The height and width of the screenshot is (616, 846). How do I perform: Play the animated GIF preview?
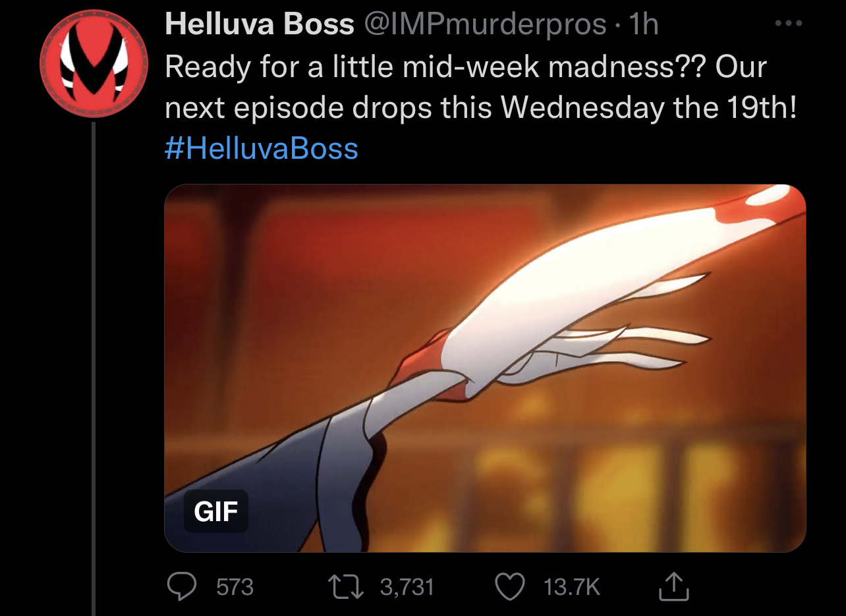click(485, 368)
